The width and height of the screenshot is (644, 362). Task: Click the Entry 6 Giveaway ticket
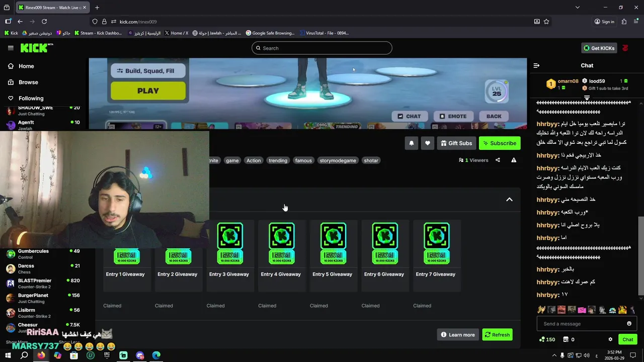(x=385, y=243)
